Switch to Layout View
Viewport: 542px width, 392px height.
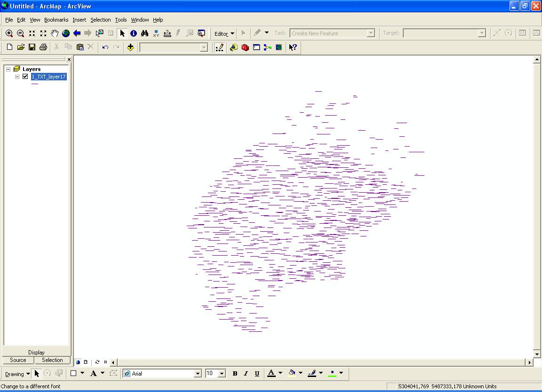tap(86, 362)
